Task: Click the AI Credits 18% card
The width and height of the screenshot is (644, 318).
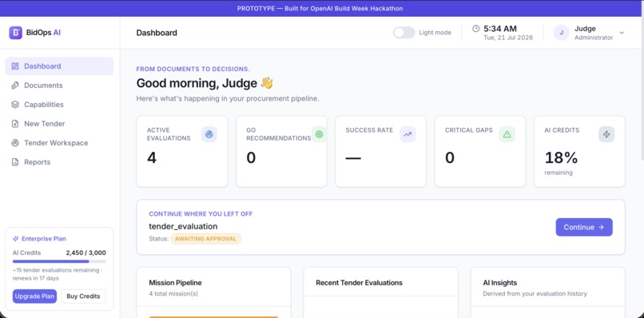Action: pyautogui.click(x=579, y=151)
